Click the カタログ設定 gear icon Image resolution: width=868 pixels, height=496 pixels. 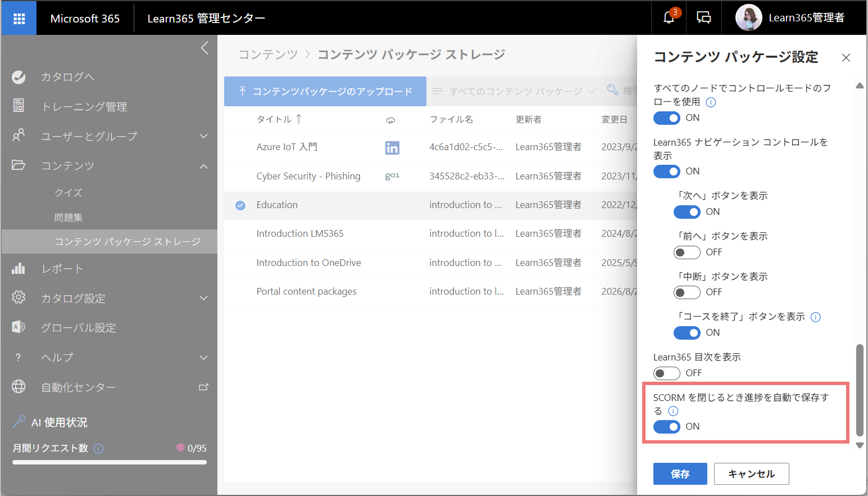pos(19,297)
